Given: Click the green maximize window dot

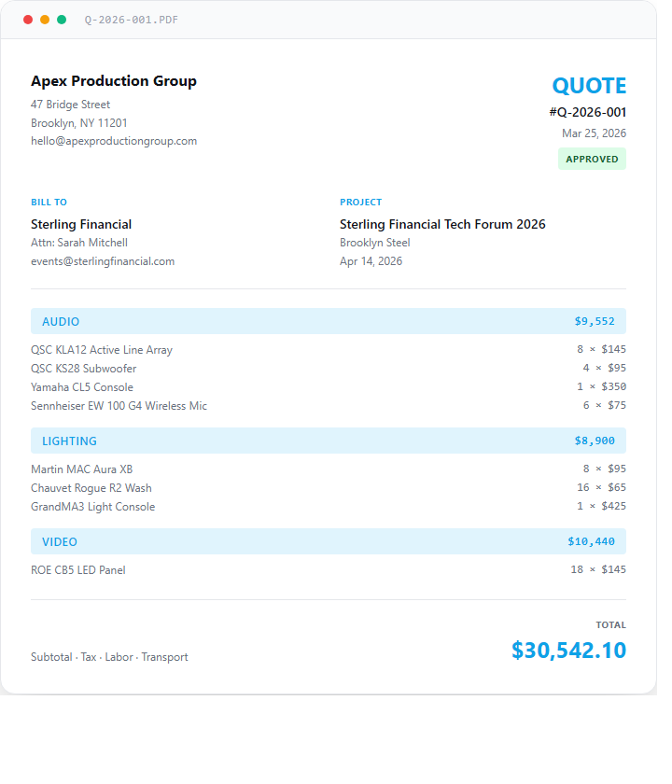Looking at the screenshot, I should point(62,20).
